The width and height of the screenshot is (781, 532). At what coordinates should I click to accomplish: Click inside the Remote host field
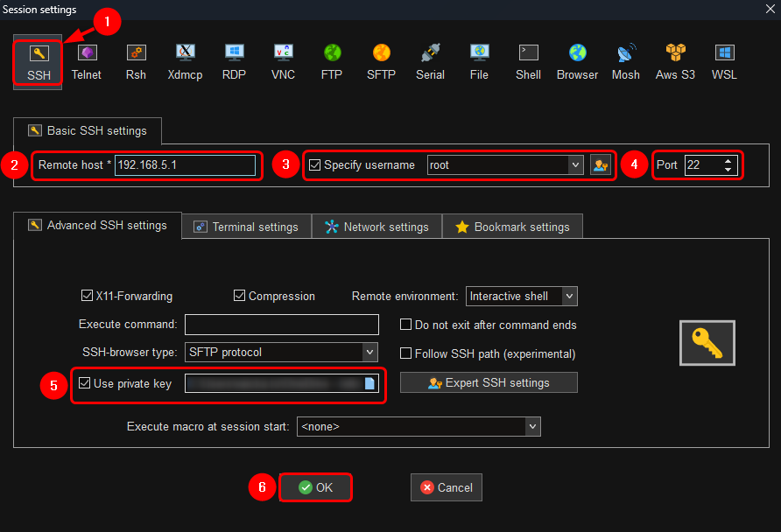(x=185, y=165)
